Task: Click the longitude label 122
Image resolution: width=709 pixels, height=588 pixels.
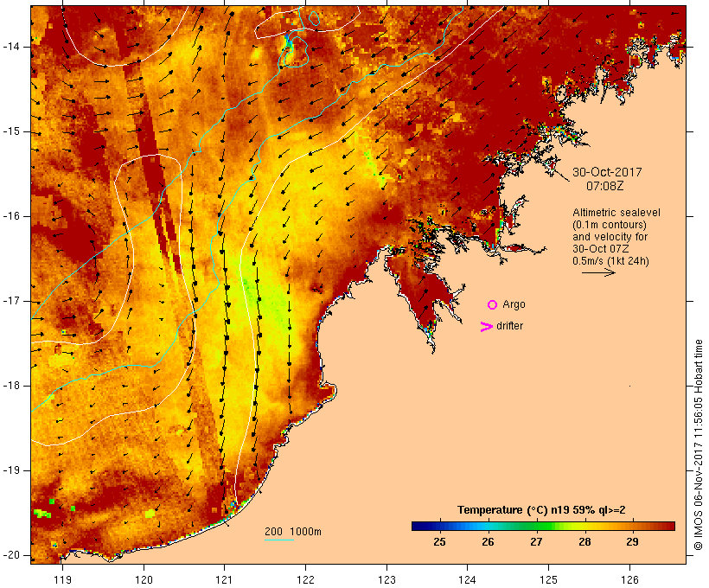Action: (x=306, y=579)
